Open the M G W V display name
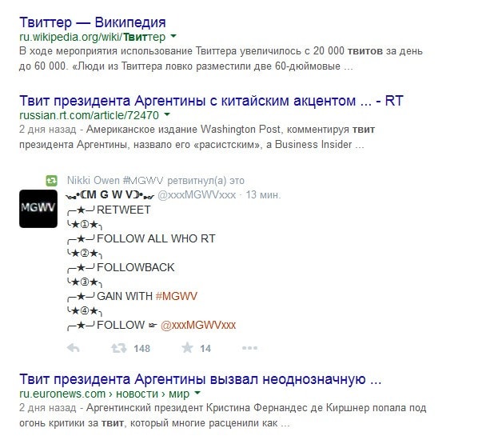 coord(110,194)
